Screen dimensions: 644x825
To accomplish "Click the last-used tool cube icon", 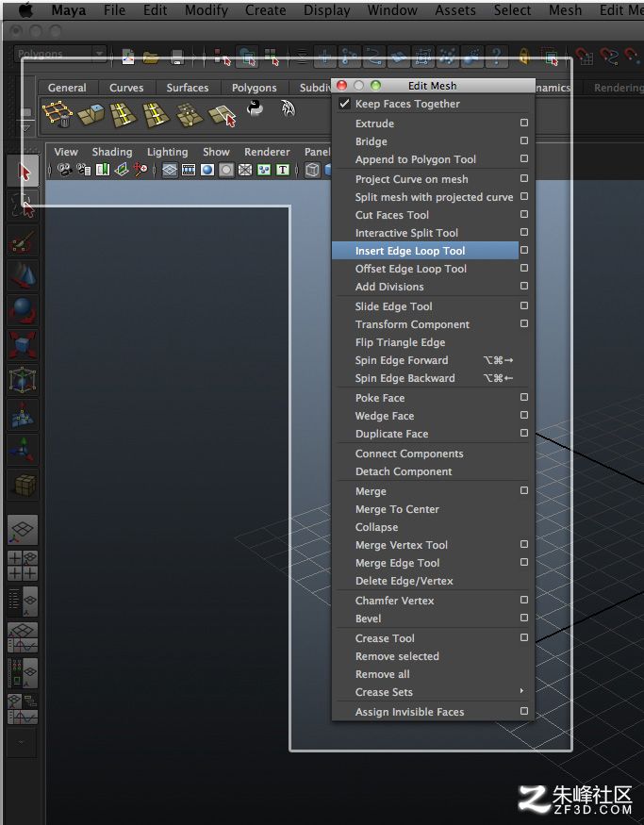I will point(23,485).
